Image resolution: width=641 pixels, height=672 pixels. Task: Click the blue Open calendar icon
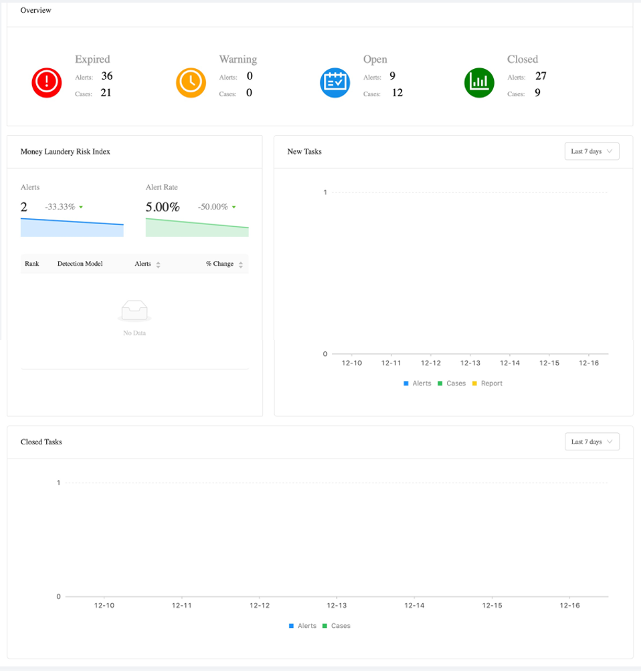[335, 83]
